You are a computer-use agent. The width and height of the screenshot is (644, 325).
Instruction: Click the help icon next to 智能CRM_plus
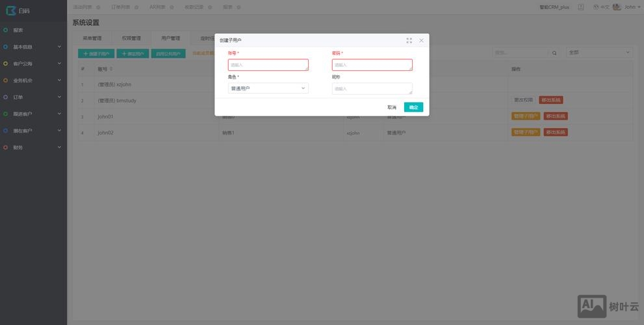coord(580,7)
